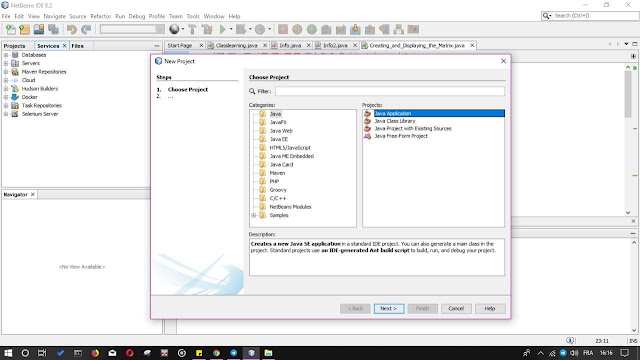
Task: Switch to the Projects tab
Action: click(14, 46)
